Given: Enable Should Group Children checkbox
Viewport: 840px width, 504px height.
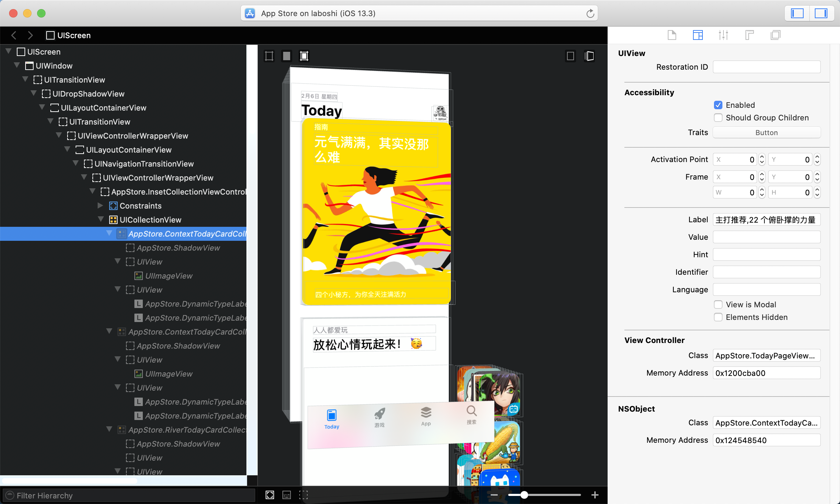Looking at the screenshot, I should click(x=718, y=118).
